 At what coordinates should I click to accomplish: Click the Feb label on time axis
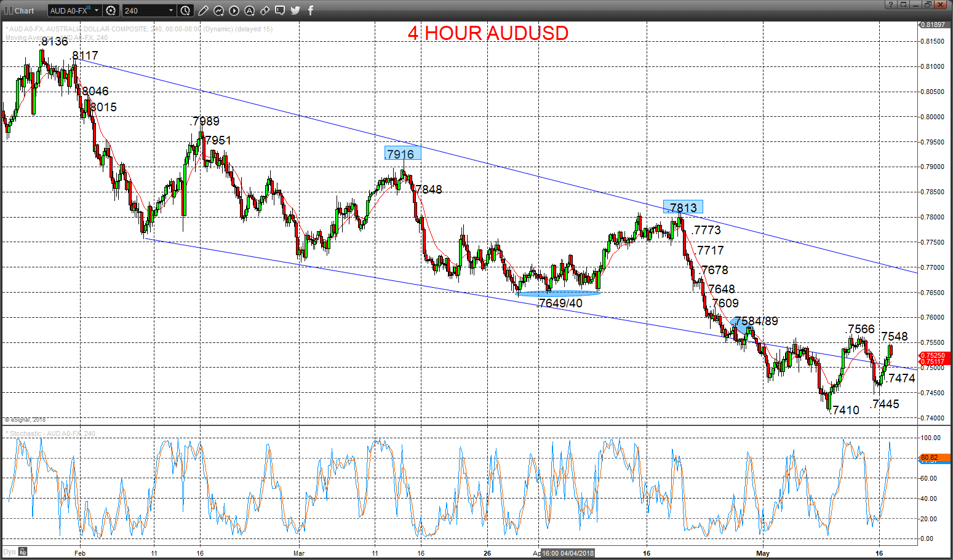coord(80,553)
